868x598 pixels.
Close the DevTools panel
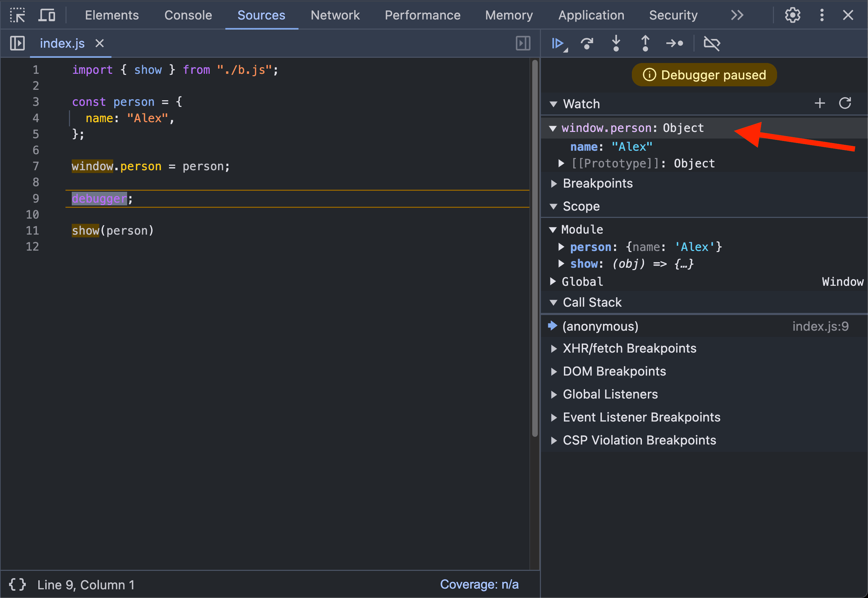848,15
